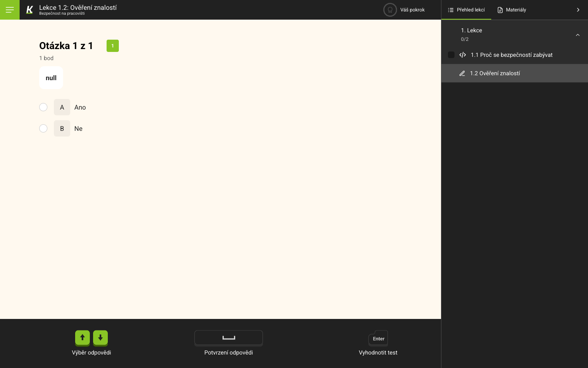Screen dimensions: 588x368
Task: Click Výběr odpovědi label
Action: tap(91, 352)
